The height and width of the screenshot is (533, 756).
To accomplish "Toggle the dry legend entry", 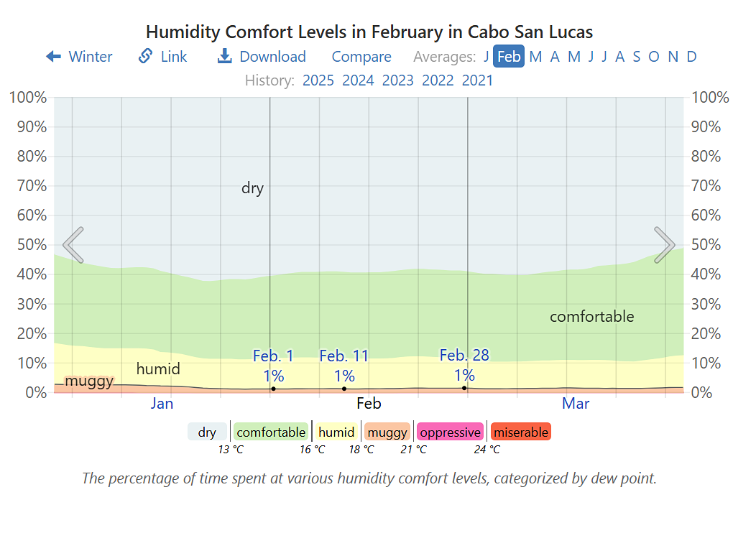I will tap(208, 432).
